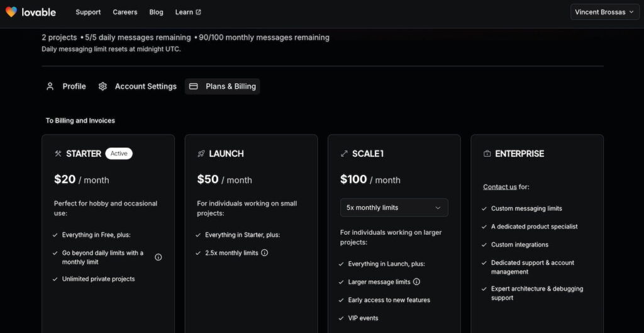Click Expert architecture & debugging support
This screenshot has height=333, width=644.
click(537, 293)
